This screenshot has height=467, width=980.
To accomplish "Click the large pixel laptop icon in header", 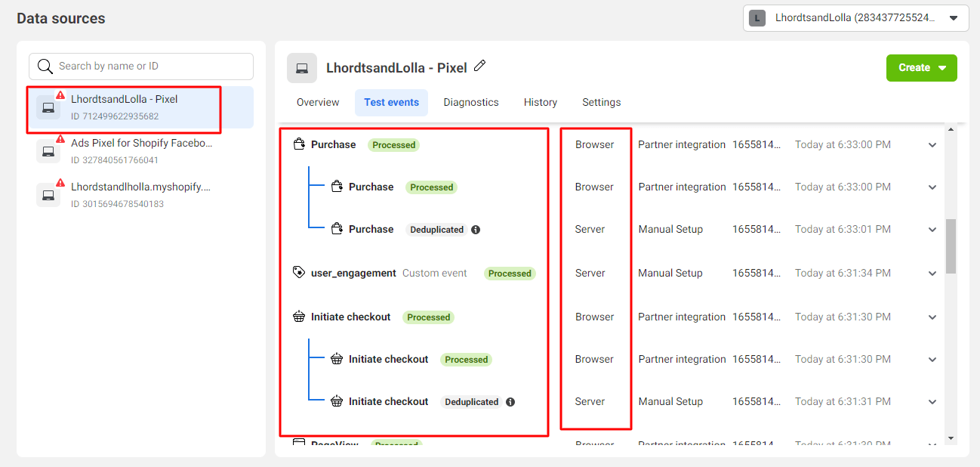I will [x=302, y=68].
